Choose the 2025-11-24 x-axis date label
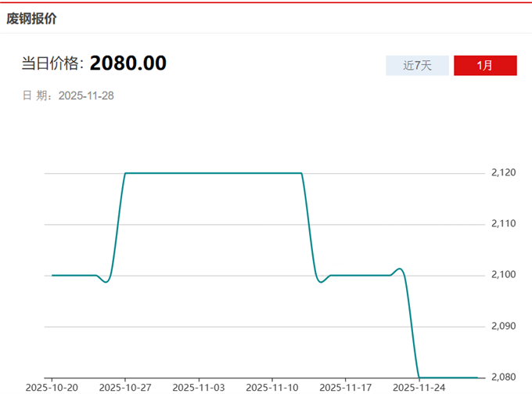 click(x=419, y=387)
